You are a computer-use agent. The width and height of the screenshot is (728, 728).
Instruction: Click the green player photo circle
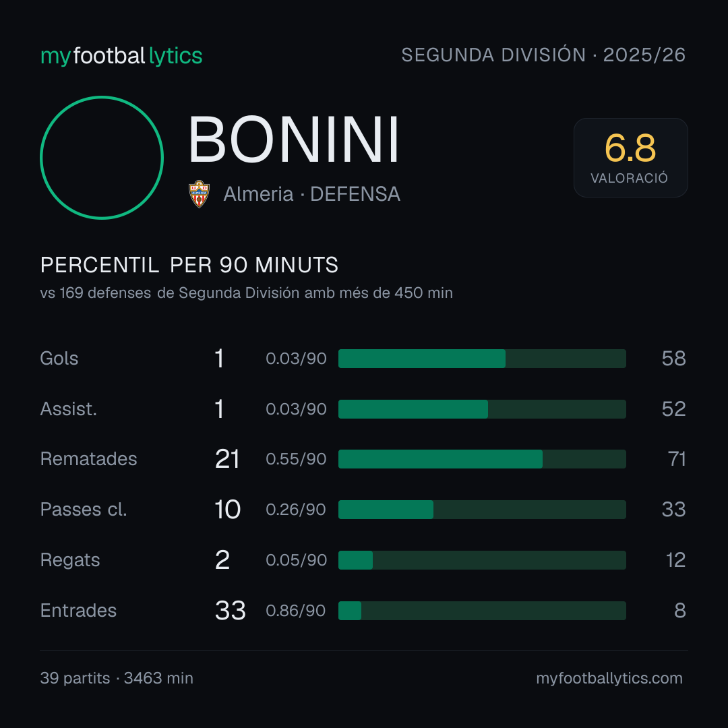pyautogui.click(x=102, y=158)
